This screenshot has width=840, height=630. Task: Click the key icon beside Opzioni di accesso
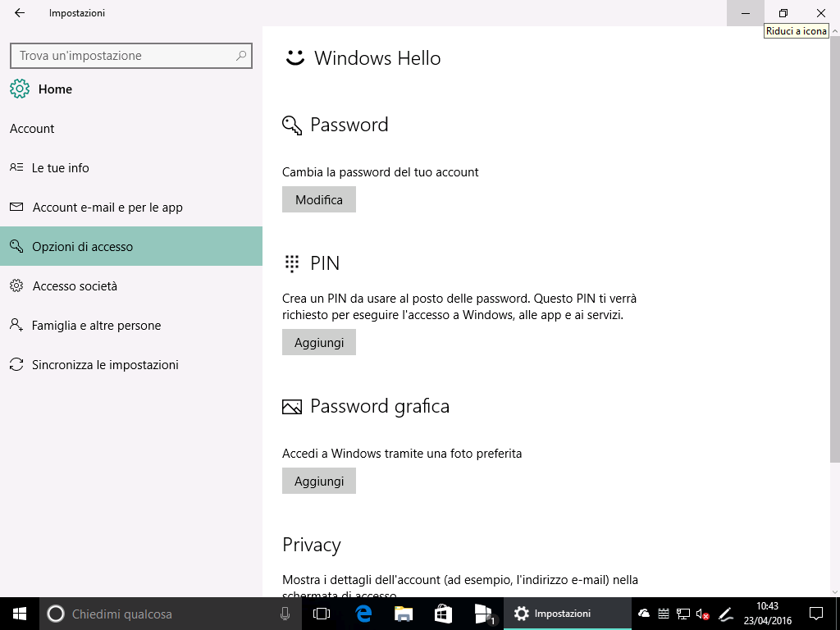coord(16,246)
